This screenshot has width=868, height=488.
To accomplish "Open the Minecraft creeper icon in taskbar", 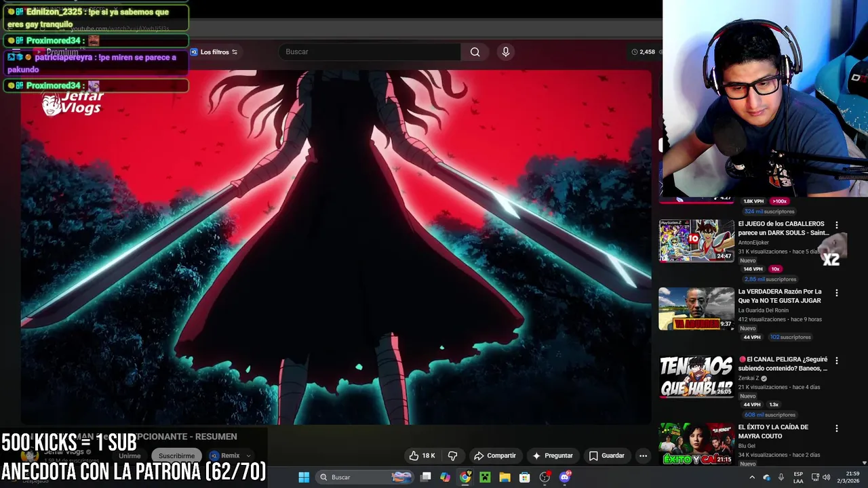I will [x=485, y=477].
